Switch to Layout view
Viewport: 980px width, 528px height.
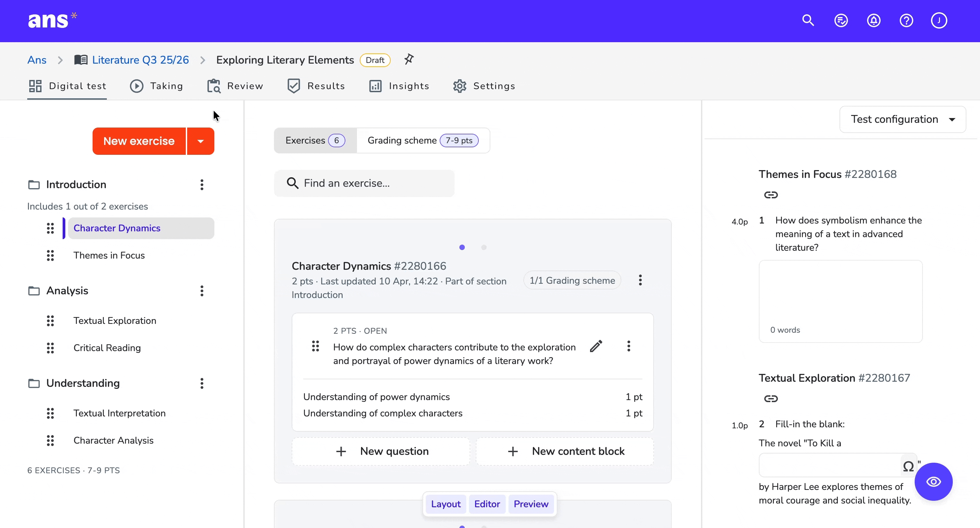(445, 504)
